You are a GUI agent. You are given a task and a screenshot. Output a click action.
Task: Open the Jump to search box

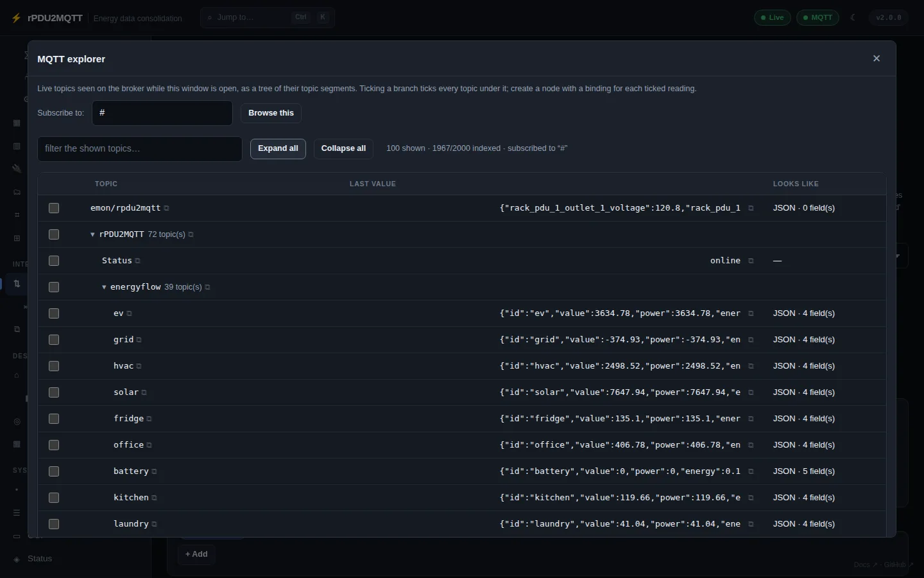point(268,17)
